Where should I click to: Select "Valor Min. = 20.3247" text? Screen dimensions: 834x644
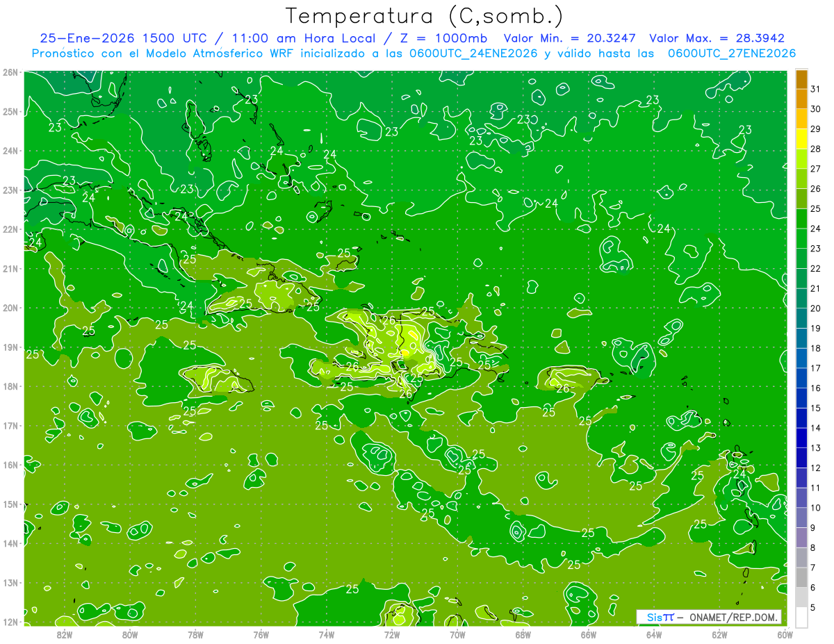point(570,38)
